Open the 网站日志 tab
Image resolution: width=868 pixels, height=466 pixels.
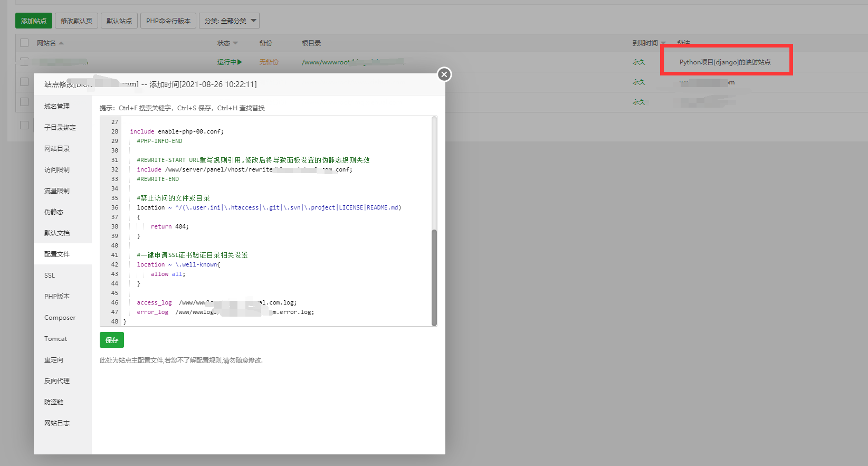[63, 423]
